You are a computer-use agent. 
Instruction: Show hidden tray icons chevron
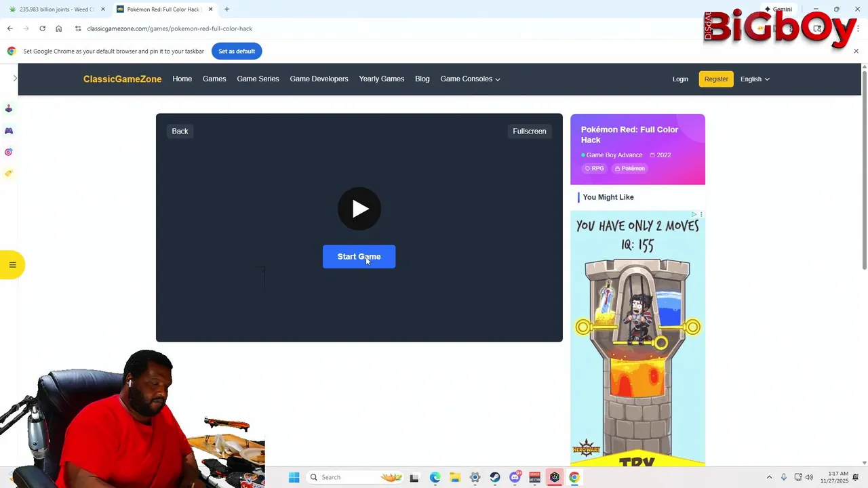coord(769,477)
